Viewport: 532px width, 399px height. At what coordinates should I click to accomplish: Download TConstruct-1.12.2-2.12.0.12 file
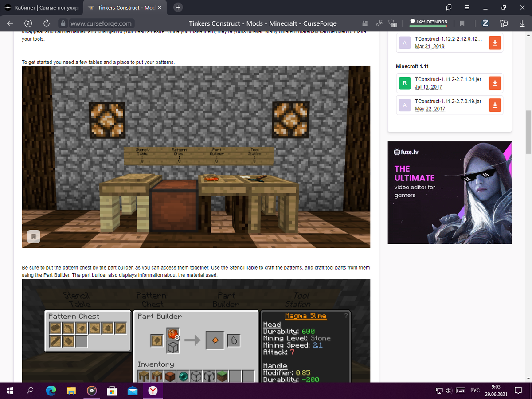click(495, 43)
